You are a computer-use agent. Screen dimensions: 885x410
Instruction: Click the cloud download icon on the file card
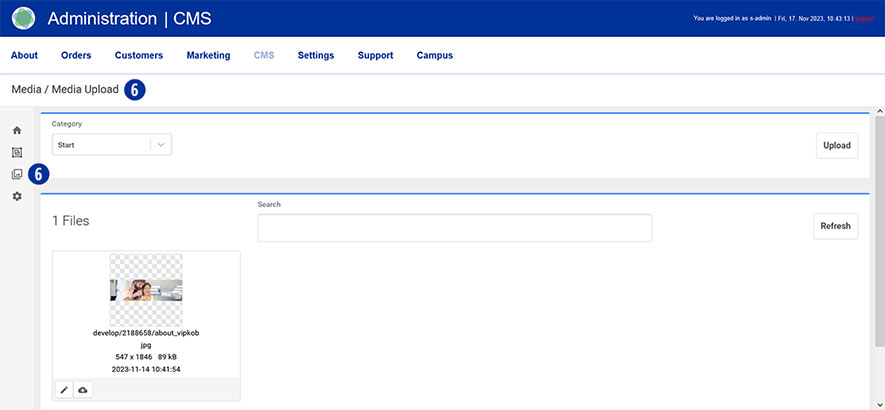pos(83,389)
